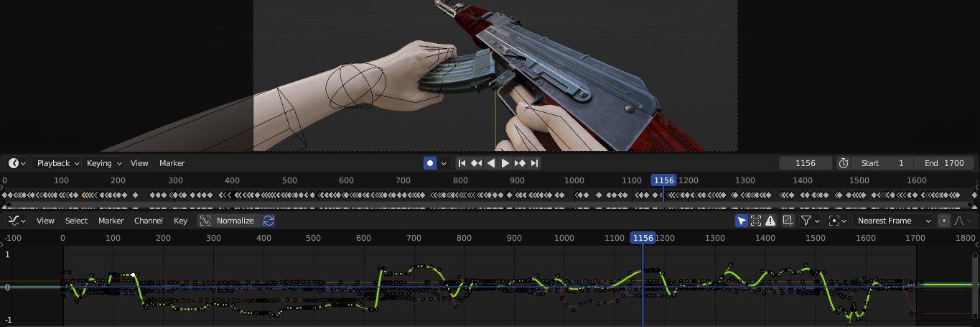This screenshot has height=327, width=980.
Task: Open the timeline Marker menu
Action: [x=172, y=163]
